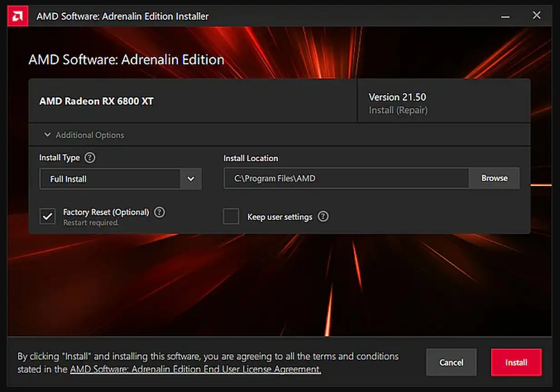Click the Factory Reset help question mark
The image size is (560, 392).
[159, 212]
